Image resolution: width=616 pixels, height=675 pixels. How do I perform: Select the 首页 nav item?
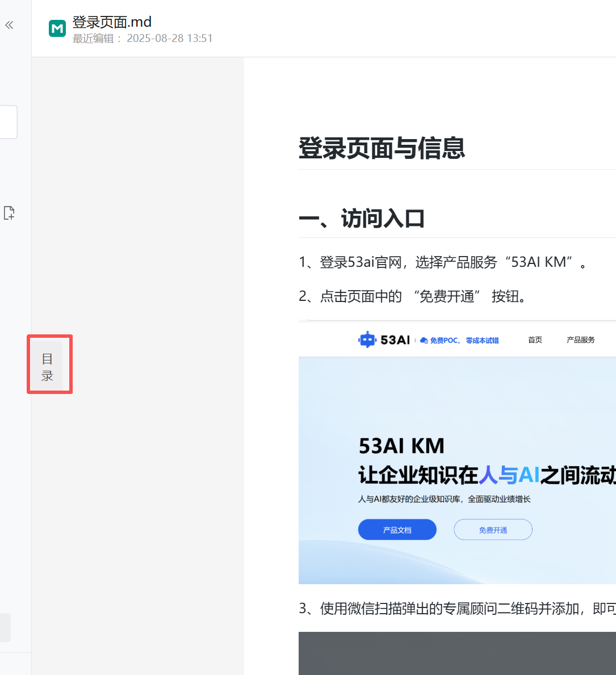(x=535, y=340)
